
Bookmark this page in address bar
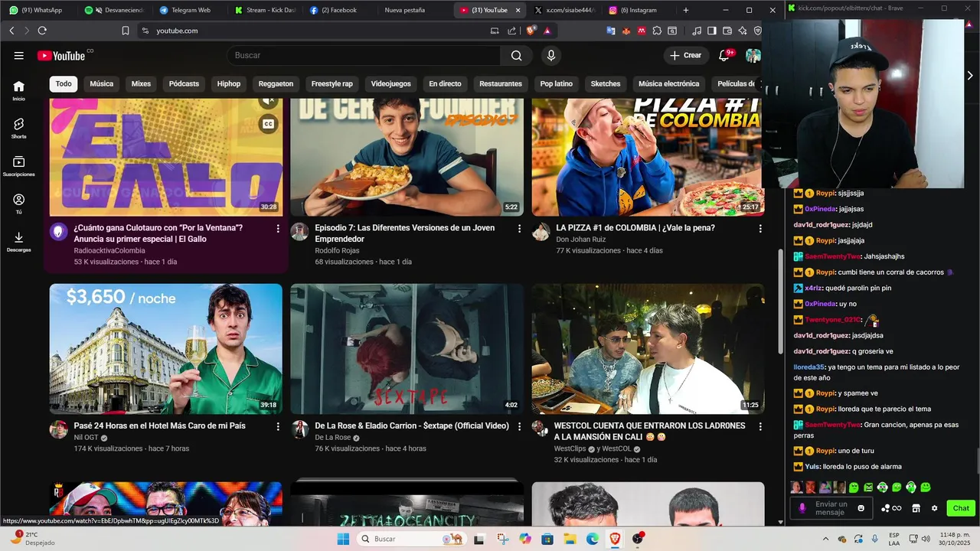[x=126, y=31]
